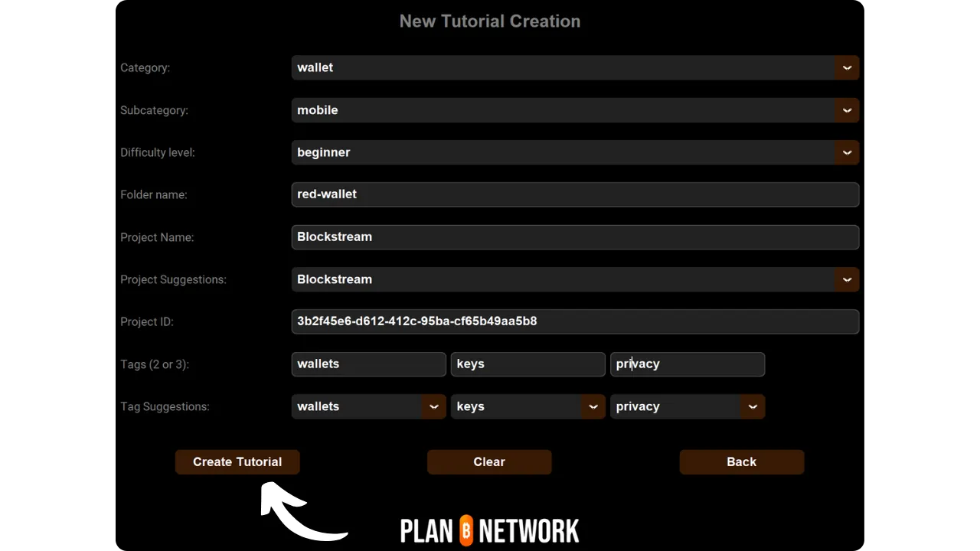Click the privacy tag input field
Viewport: 980px width, 551px height.
tap(687, 364)
